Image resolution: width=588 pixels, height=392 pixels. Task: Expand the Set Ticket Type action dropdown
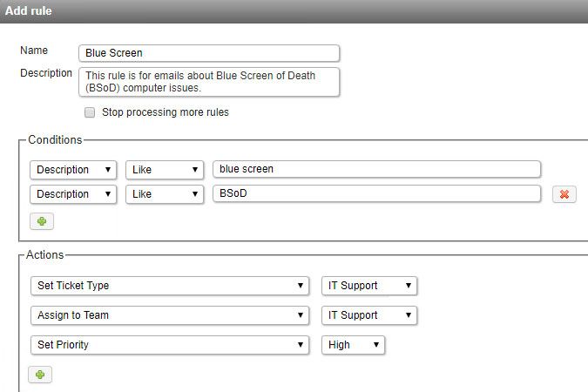coord(169,286)
